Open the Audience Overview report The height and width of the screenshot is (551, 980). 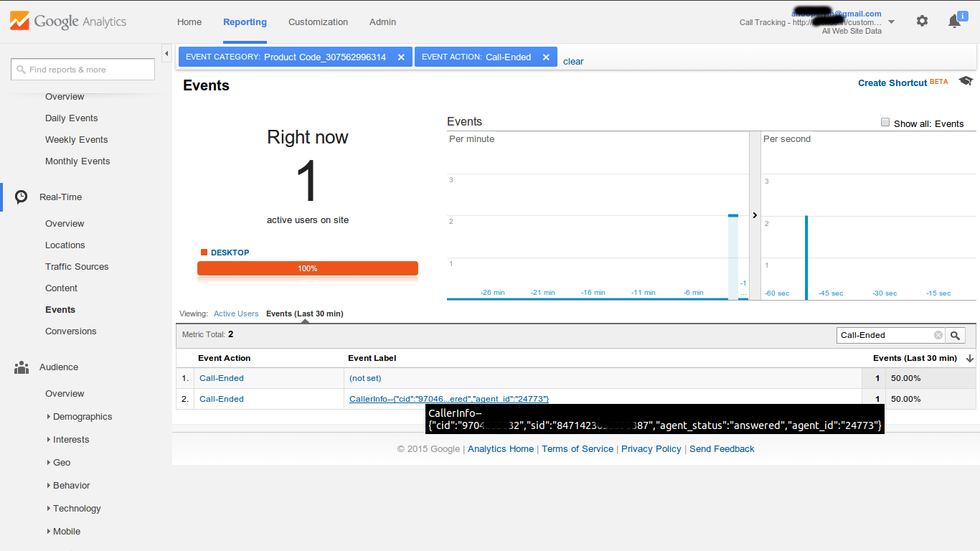coord(65,394)
